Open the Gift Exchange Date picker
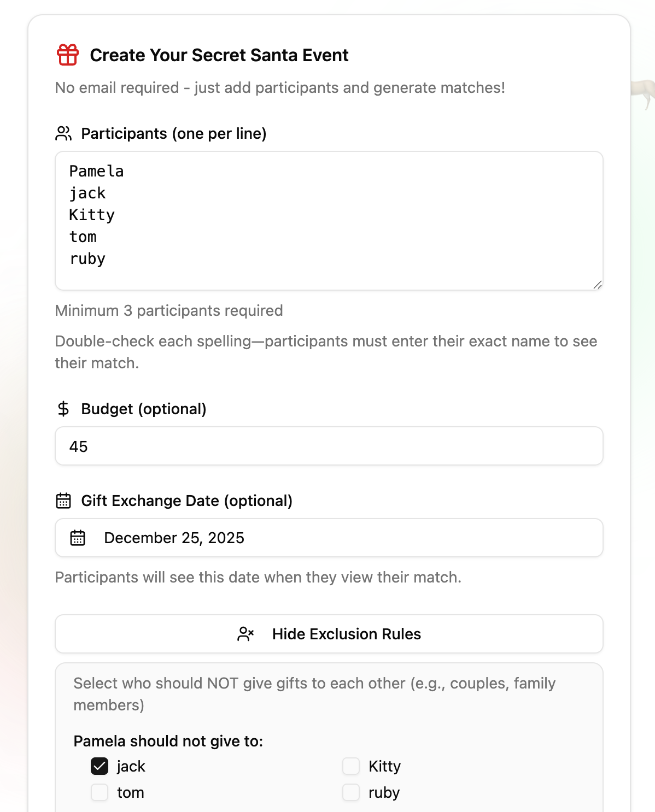 click(328, 538)
